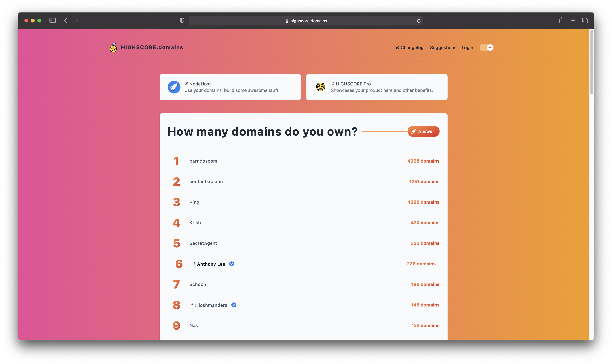Go back with the back arrow

click(66, 21)
